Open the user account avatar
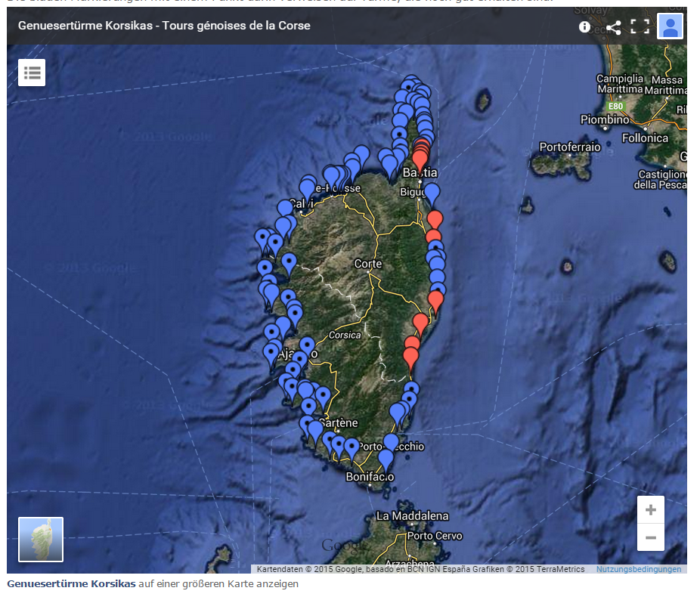 click(670, 26)
